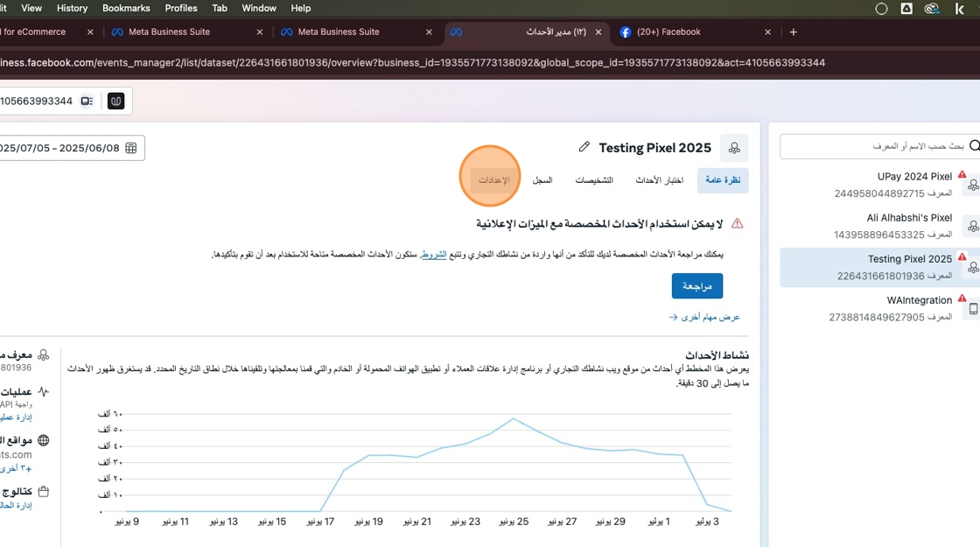This screenshot has width=980, height=547.
Task: Click the UPay pixel ID 244958044892715
Action: point(878,193)
